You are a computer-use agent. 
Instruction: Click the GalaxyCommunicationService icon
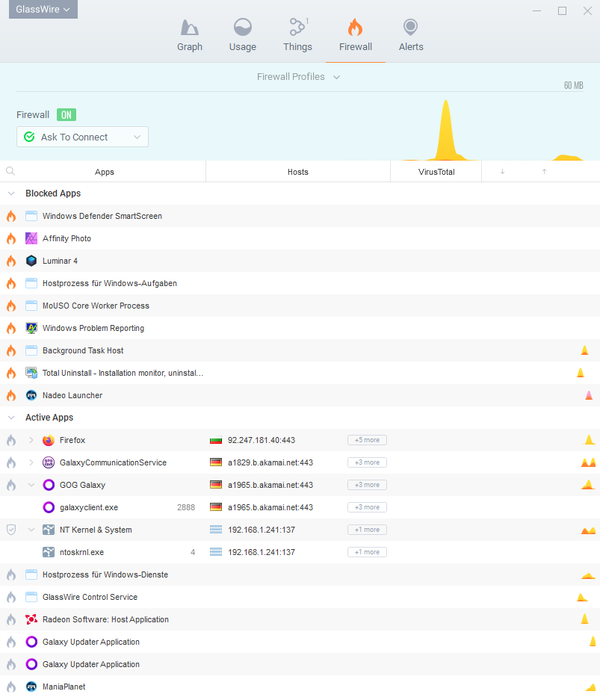tap(49, 462)
